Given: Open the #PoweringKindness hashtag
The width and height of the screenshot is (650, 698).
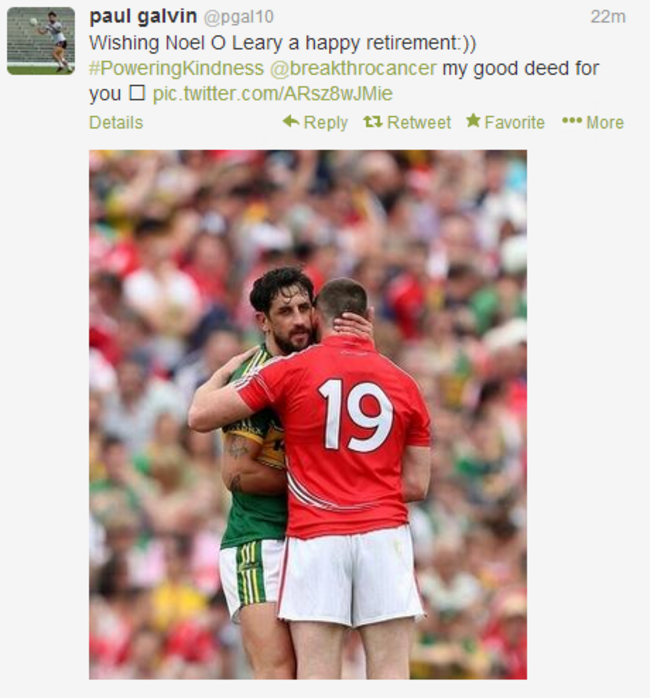Looking at the screenshot, I should click(x=176, y=68).
